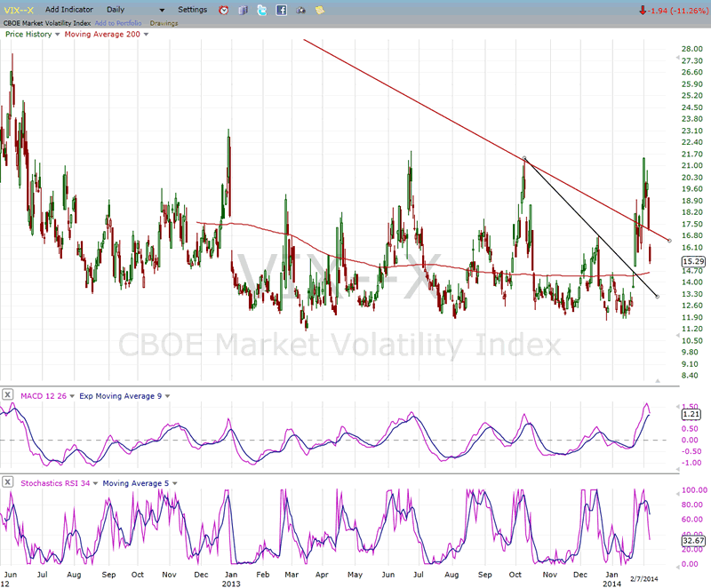Expand the MACD 12 26 dropdown arrow
Image resolution: width=711 pixels, height=588 pixels.
pos(72,396)
